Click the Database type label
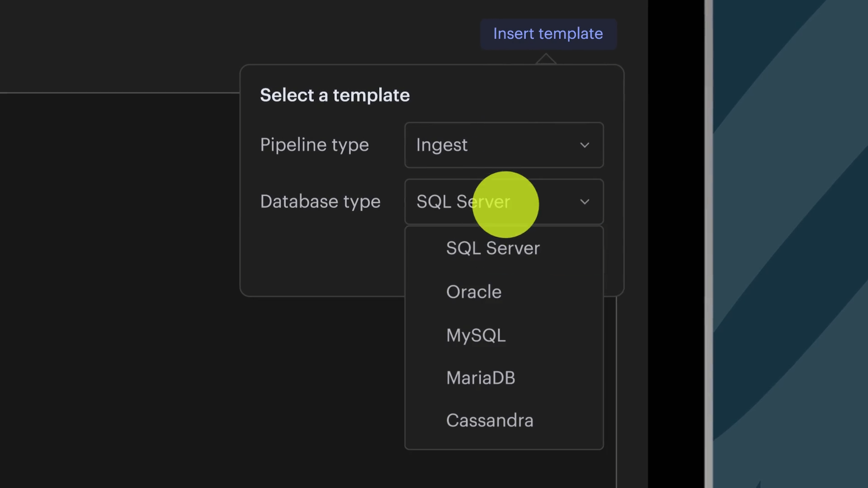This screenshot has width=868, height=488. coord(320,202)
